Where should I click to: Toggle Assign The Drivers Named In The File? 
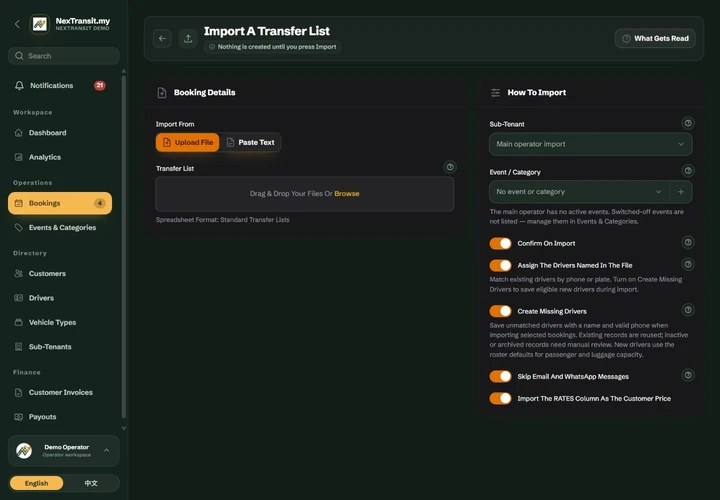point(501,265)
